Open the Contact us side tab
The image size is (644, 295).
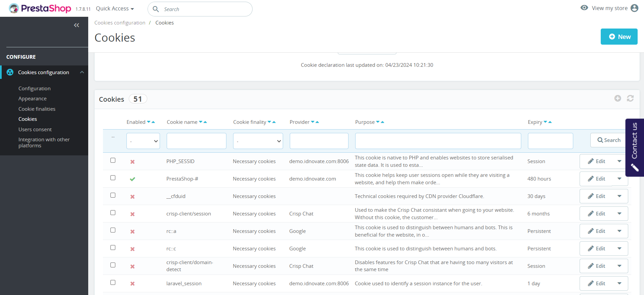pos(635,147)
